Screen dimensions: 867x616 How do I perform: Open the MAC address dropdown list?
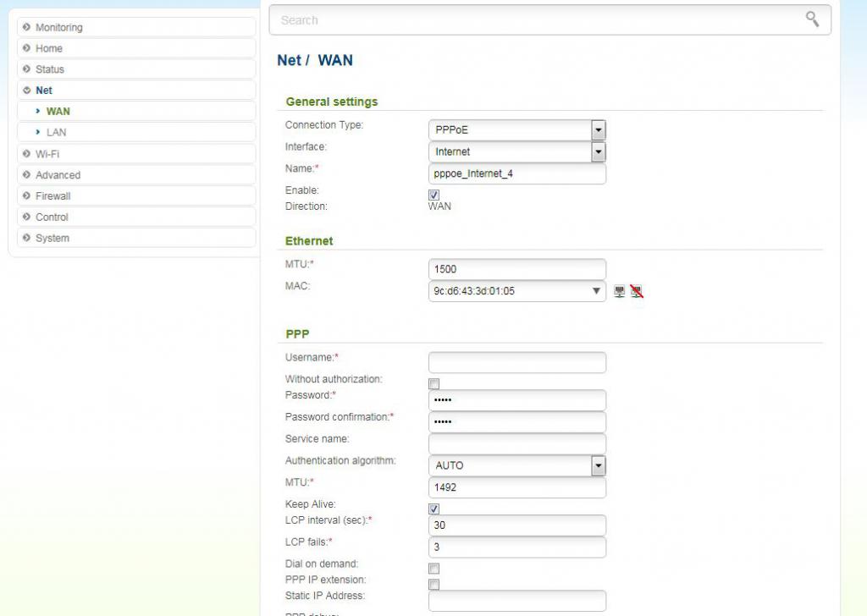[598, 292]
